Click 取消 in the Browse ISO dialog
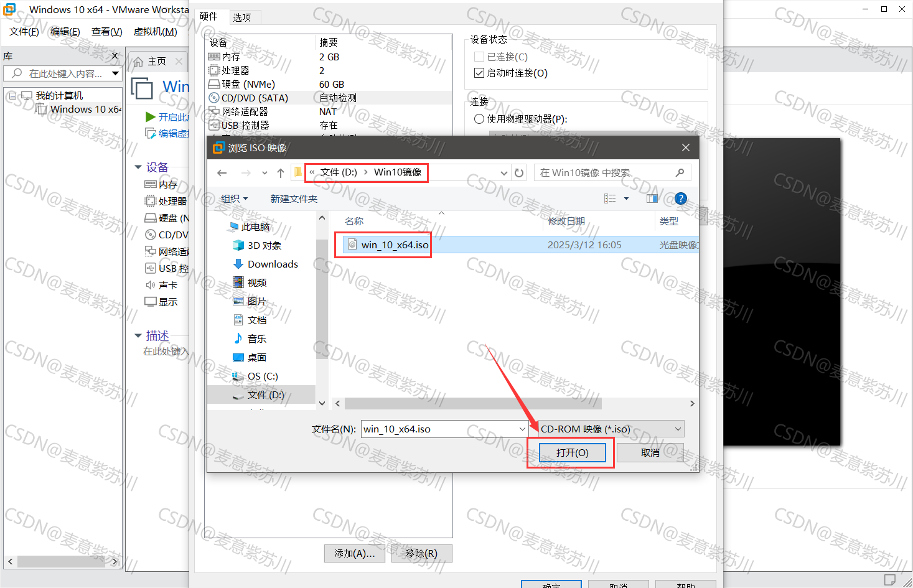The width and height of the screenshot is (913, 588). [650, 452]
